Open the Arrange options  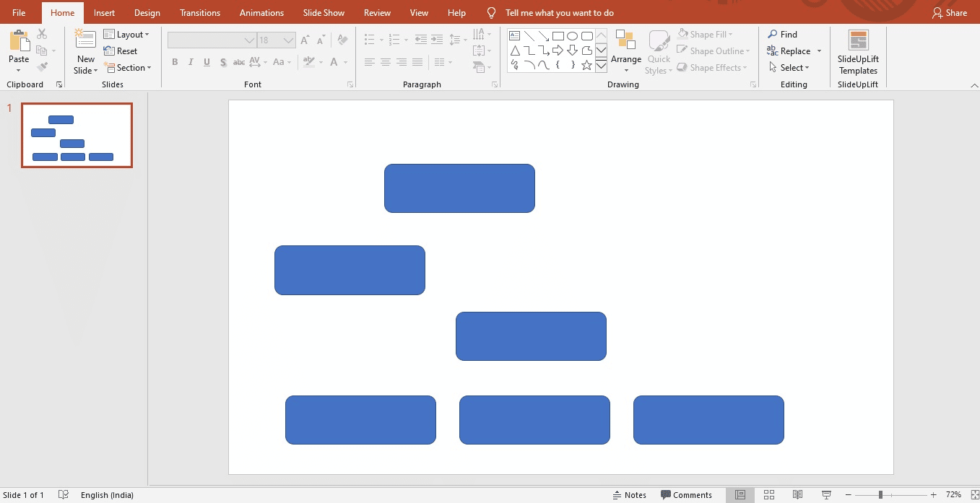625,50
